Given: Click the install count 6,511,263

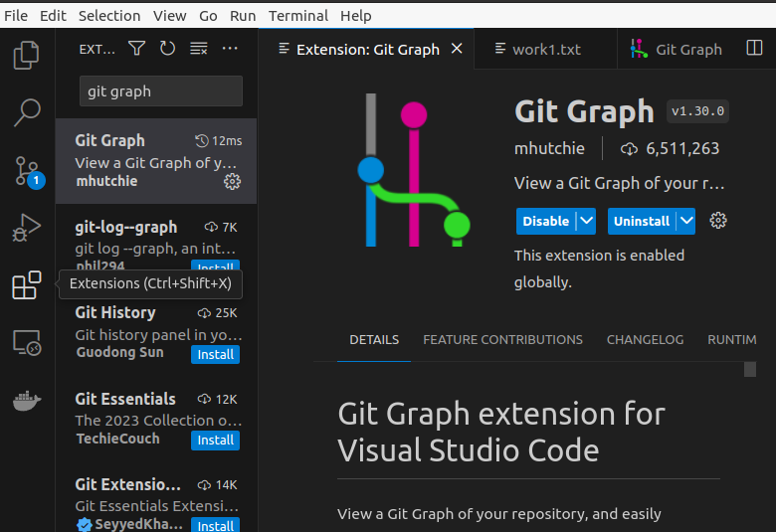Looking at the screenshot, I should [x=682, y=148].
